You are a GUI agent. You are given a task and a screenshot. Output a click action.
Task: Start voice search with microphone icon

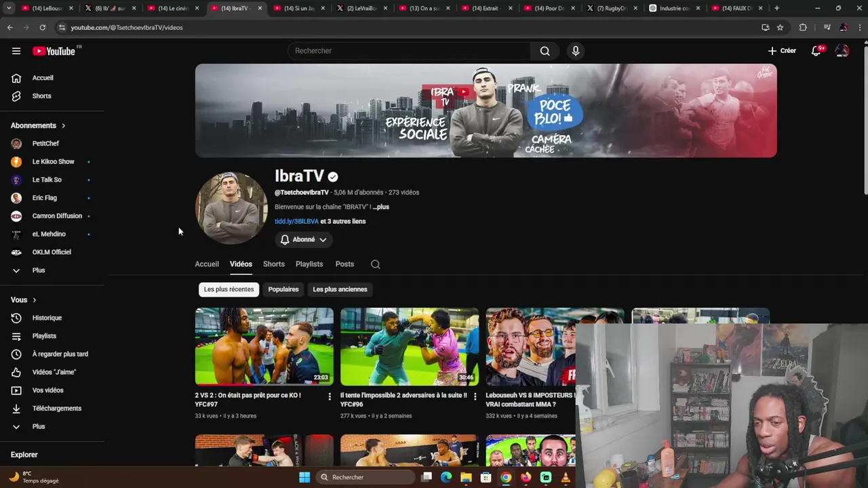coord(576,51)
